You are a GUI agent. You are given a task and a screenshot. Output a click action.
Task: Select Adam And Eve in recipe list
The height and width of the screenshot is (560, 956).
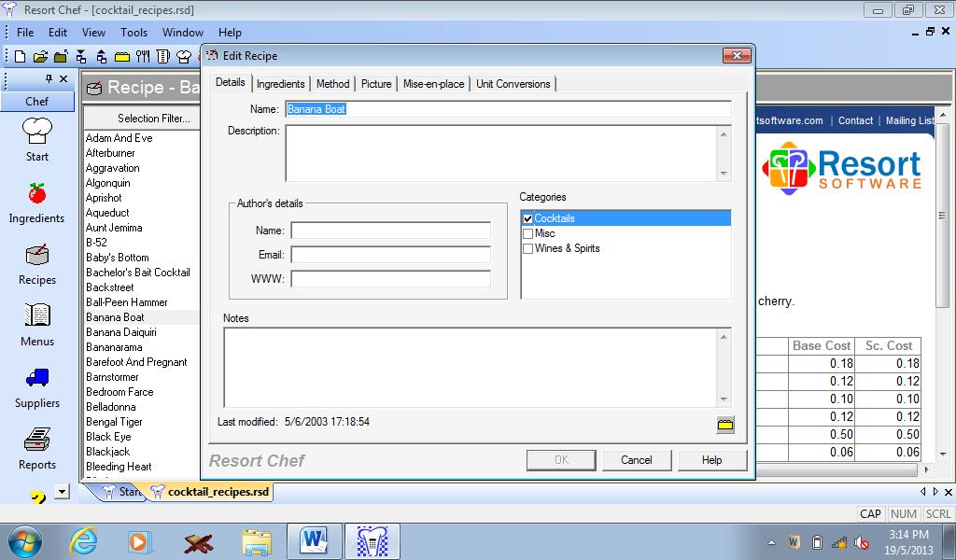coord(119,138)
